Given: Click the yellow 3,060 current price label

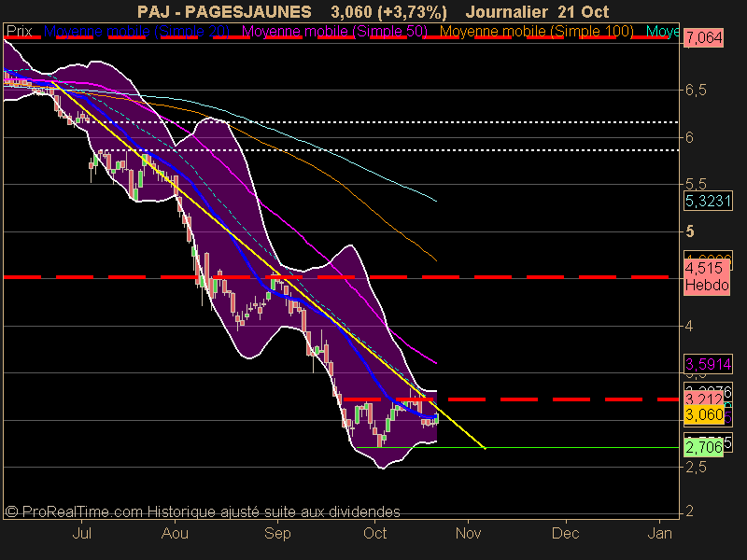Looking at the screenshot, I should 704,414.
